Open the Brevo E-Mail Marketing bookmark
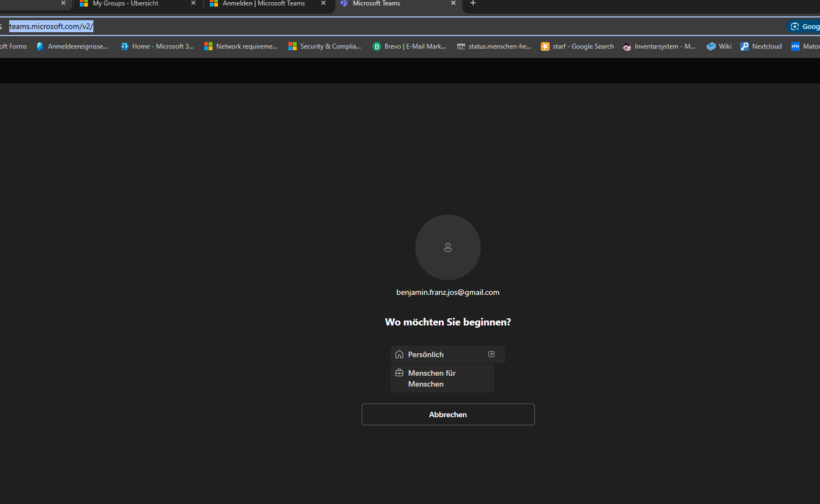 (409, 46)
